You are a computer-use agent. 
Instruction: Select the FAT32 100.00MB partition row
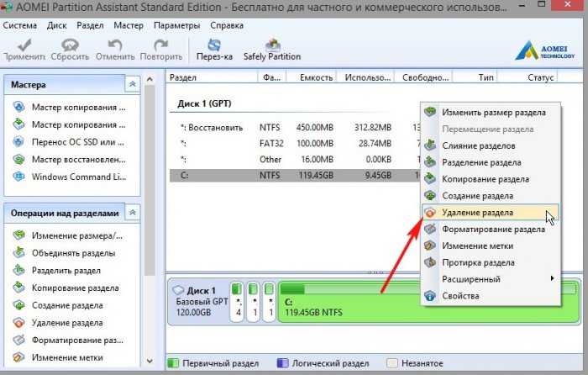tap(295, 144)
